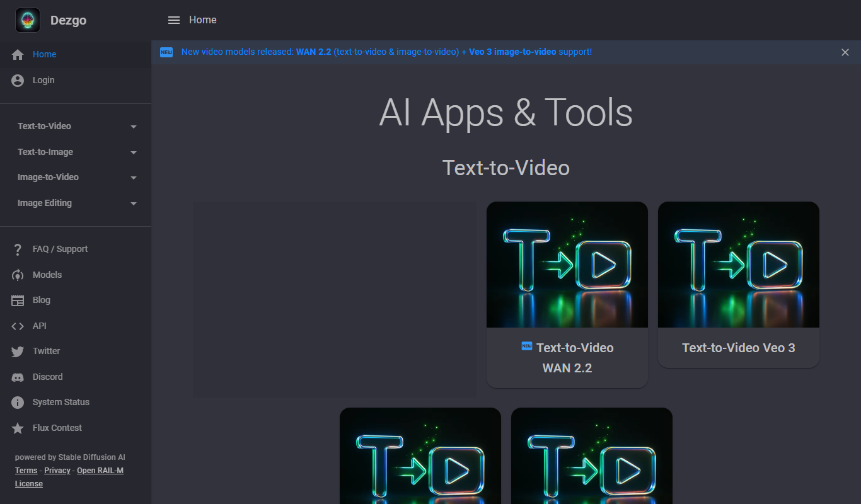Viewport: 861px width, 504px height.
Task: Expand the Text-to-Video sidebar arrow
Action: pos(134,127)
